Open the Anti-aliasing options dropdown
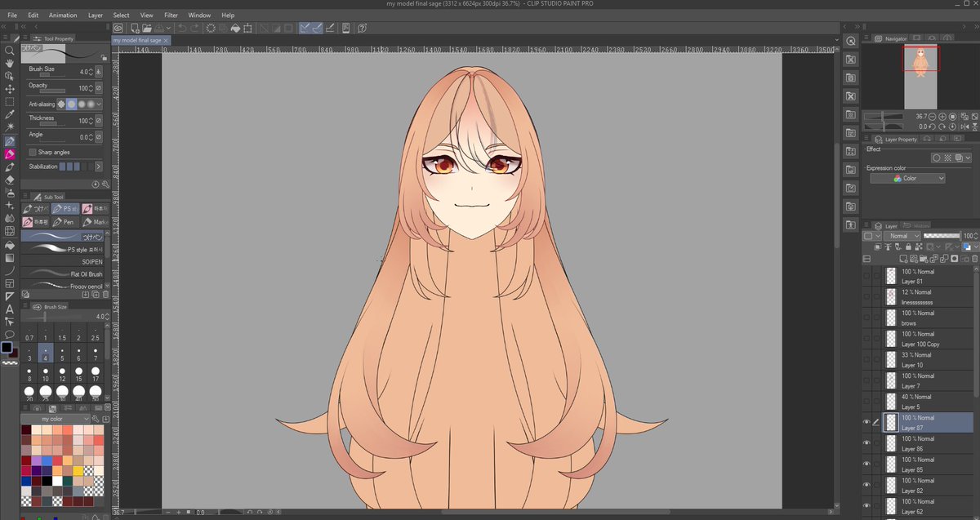 click(x=99, y=104)
